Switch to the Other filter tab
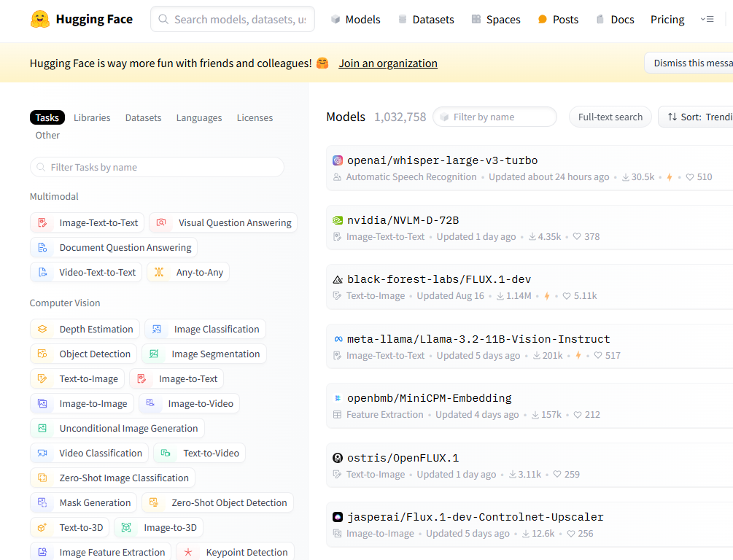 (47, 135)
